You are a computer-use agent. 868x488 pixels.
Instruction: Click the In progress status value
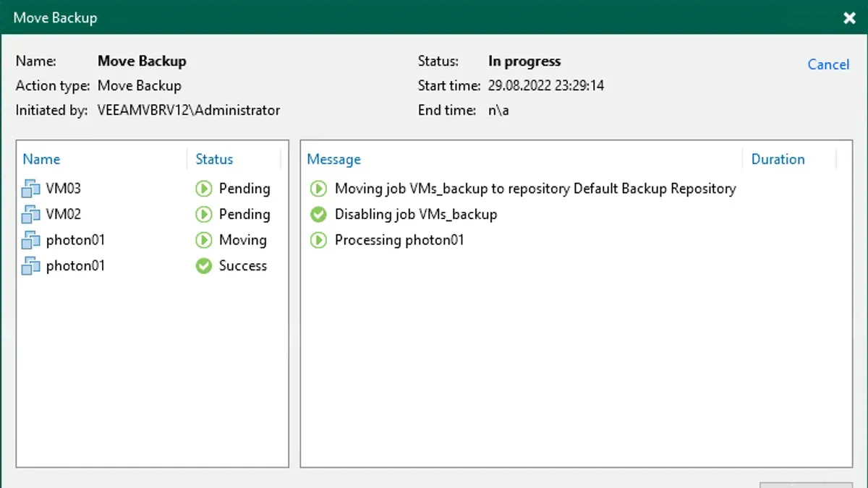[524, 61]
